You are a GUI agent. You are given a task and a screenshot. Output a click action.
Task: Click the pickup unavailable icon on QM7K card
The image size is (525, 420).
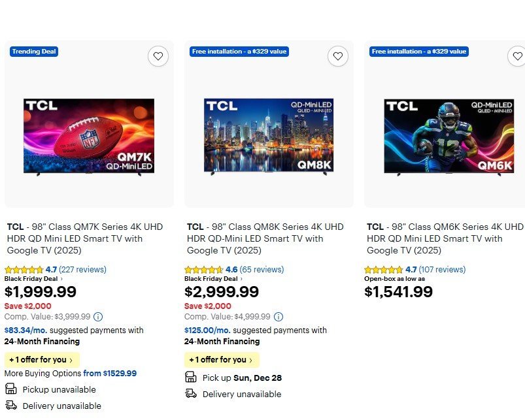10,389
